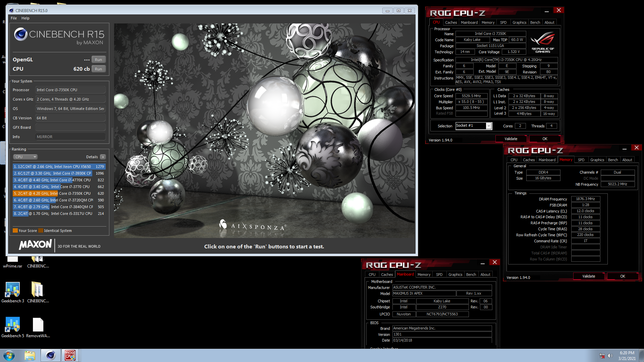The width and height of the screenshot is (644, 362).
Task: Open the CPU ranking type dropdown
Action: pyautogui.click(x=25, y=157)
